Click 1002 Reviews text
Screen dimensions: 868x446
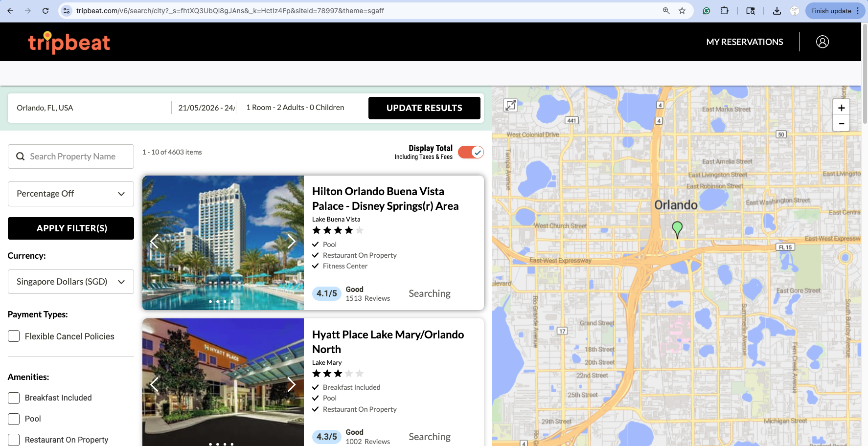[367, 442]
